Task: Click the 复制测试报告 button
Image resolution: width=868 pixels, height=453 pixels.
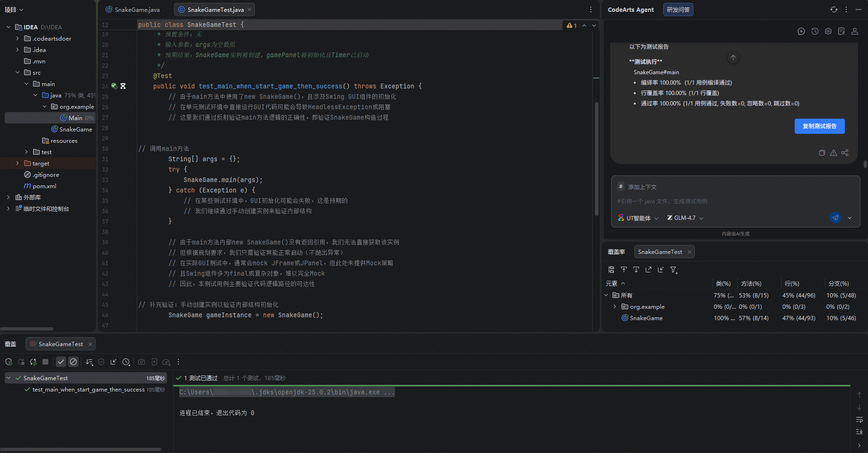Action: pyautogui.click(x=819, y=126)
